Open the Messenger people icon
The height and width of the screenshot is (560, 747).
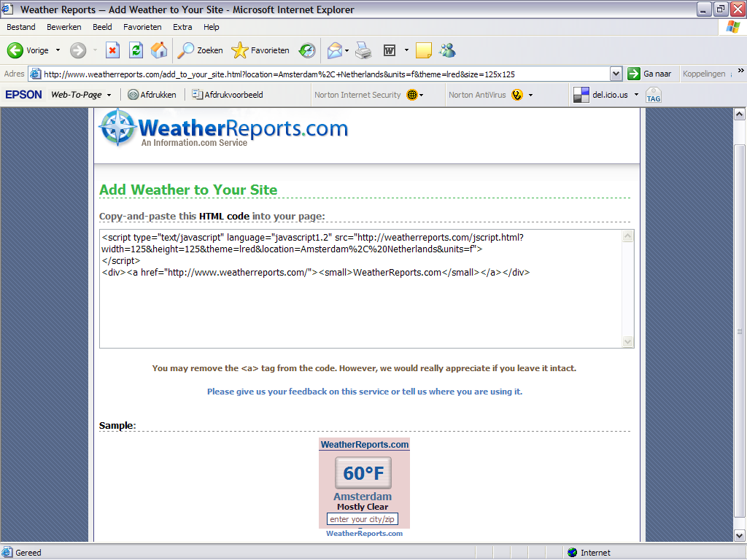(447, 50)
